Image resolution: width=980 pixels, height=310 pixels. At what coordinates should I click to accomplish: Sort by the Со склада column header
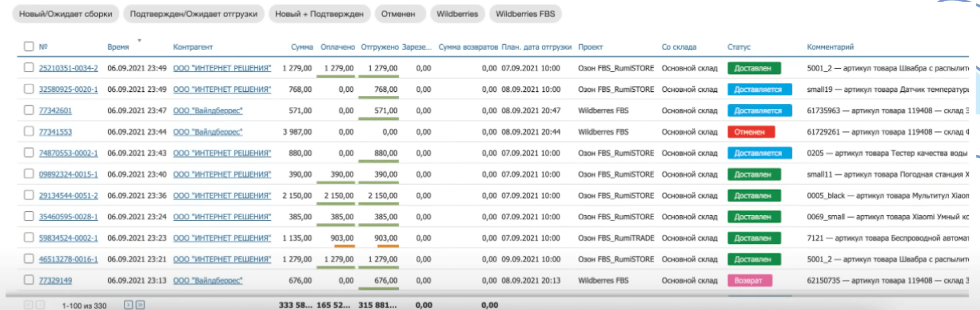(679, 47)
